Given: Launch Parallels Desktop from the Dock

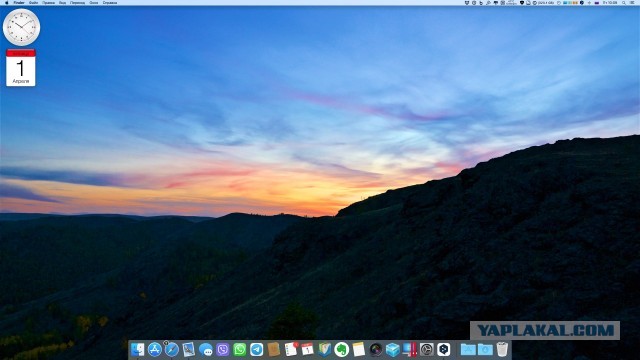Looking at the screenshot, I should click(409, 349).
